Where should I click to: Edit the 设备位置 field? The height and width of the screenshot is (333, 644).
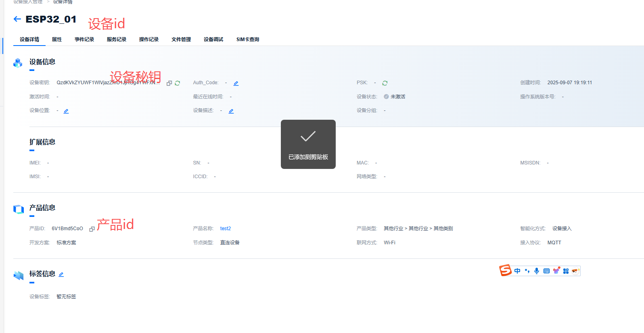[66, 111]
